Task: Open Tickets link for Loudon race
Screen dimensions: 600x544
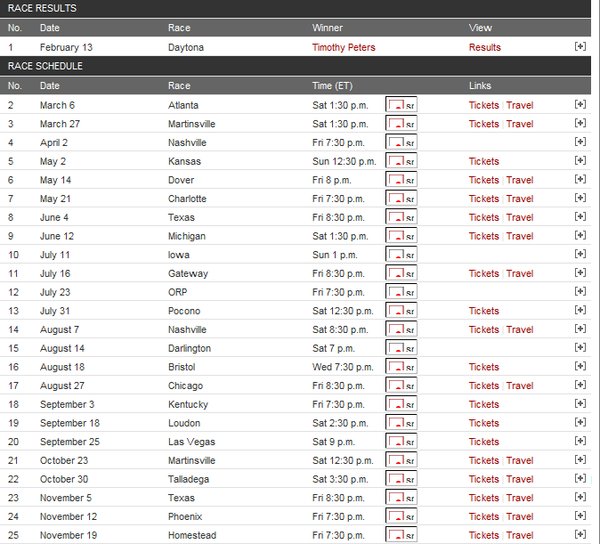Action: (x=484, y=423)
